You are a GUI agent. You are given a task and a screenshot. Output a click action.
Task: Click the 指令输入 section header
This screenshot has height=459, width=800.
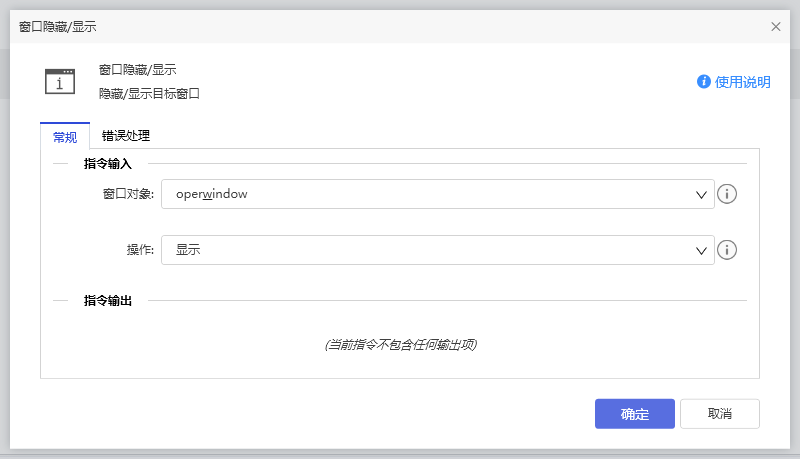click(x=108, y=163)
